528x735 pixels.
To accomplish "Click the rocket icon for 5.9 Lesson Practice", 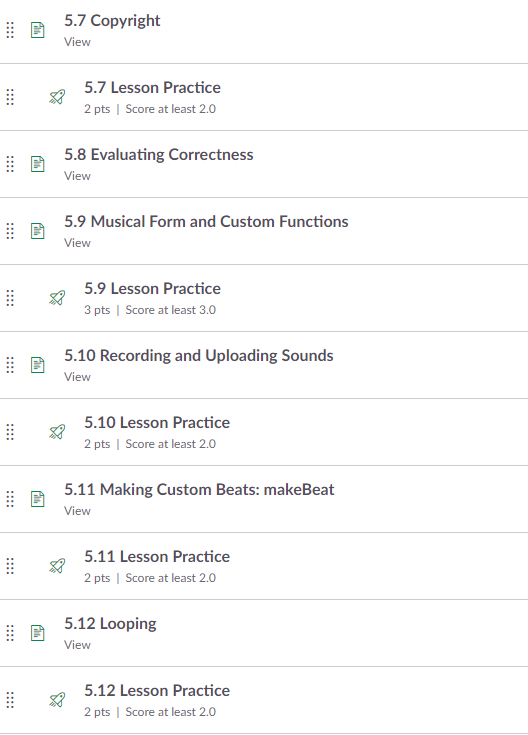I will click(x=57, y=298).
